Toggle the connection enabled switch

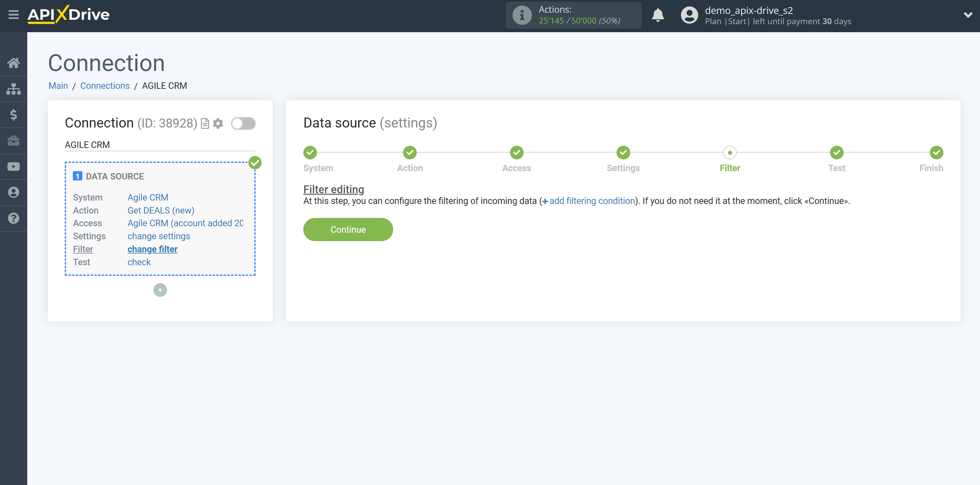click(x=243, y=123)
